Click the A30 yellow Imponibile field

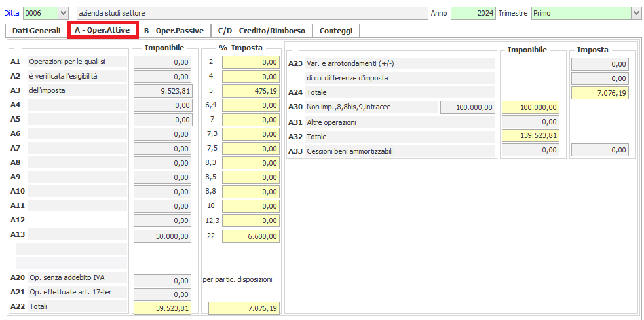click(531, 107)
